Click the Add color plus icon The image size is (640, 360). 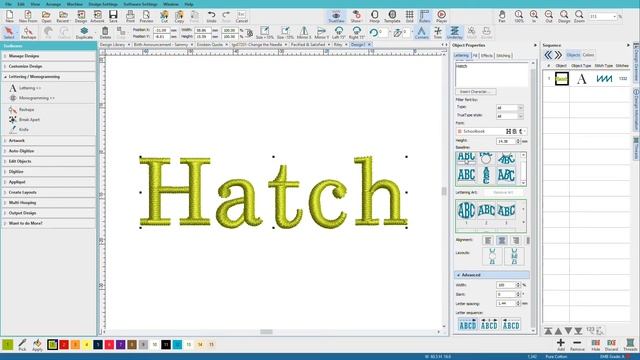click(561, 344)
